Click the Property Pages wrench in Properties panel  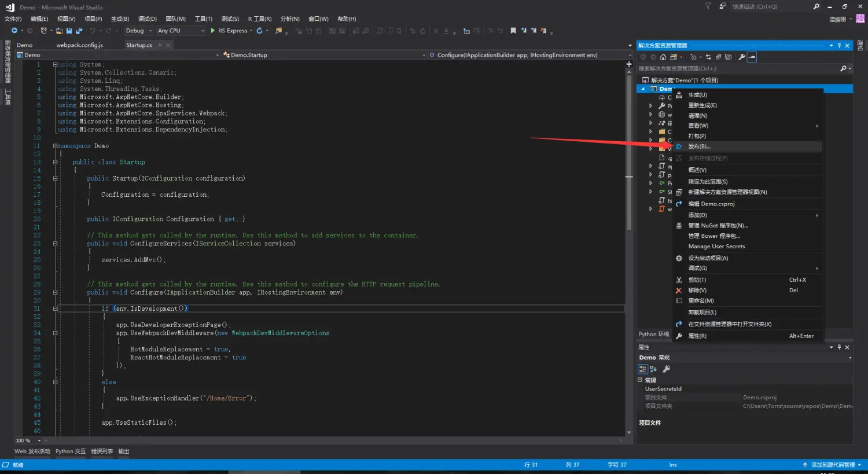tap(666, 369)
